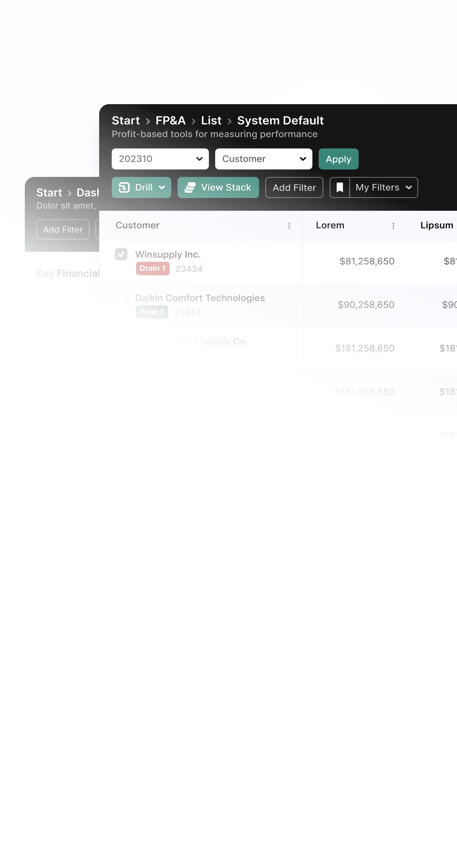Click the bookmark icon beside My Filters
The image size is (457, 868).
(x=339, y=187)
